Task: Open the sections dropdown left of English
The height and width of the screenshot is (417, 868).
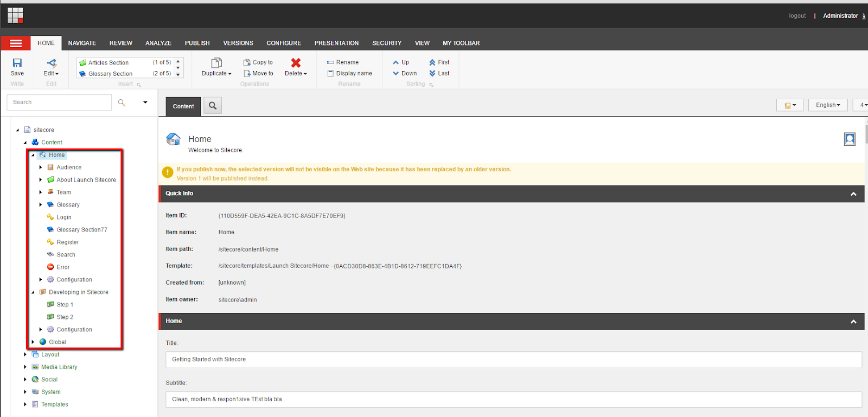Action: (790, 105)
